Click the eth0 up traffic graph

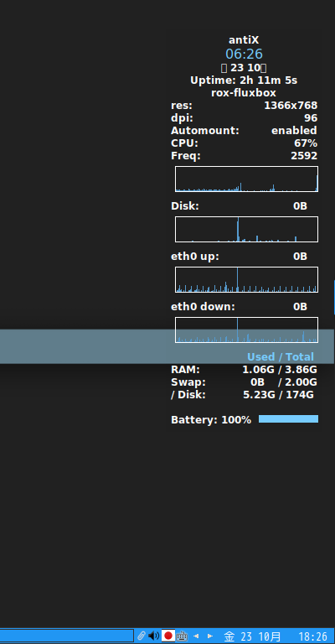pyautogui.click(x=246, y=280)
